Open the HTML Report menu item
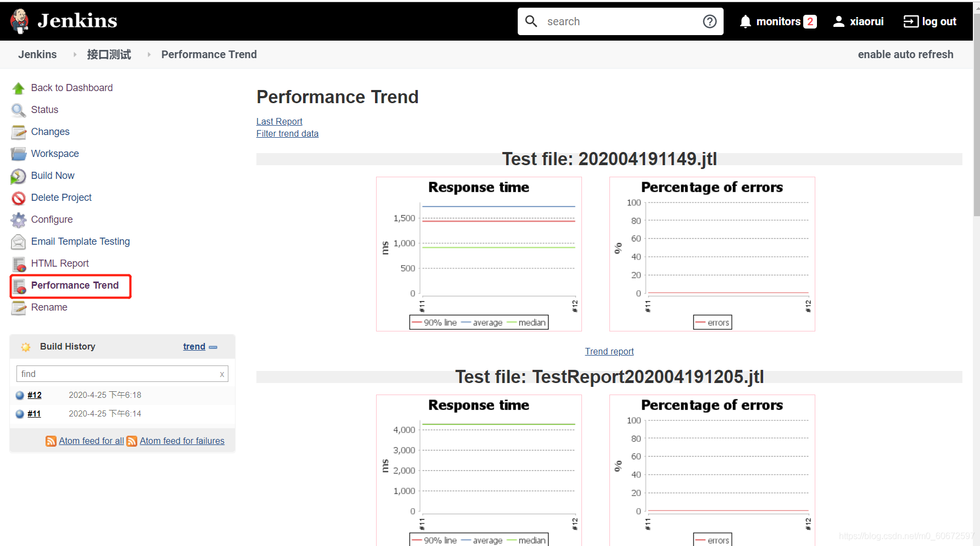 click(60, 263)
